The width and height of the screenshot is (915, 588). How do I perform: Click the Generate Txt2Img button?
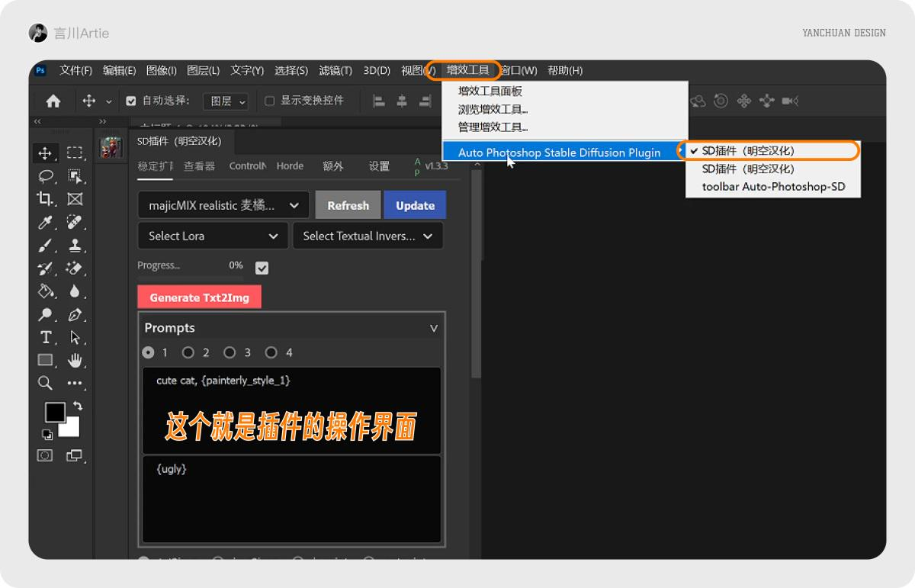click(x=199, y=297)
